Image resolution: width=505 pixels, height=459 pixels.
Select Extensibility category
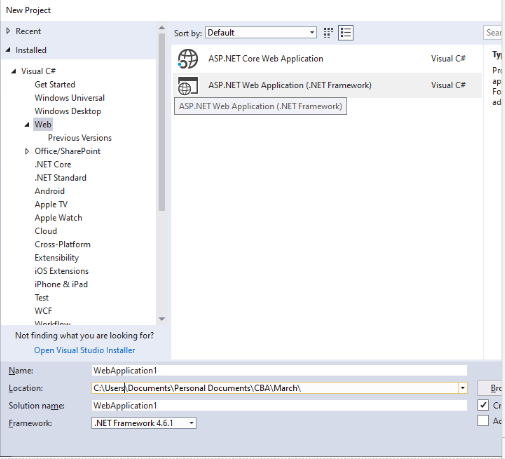tap(57, 258)
